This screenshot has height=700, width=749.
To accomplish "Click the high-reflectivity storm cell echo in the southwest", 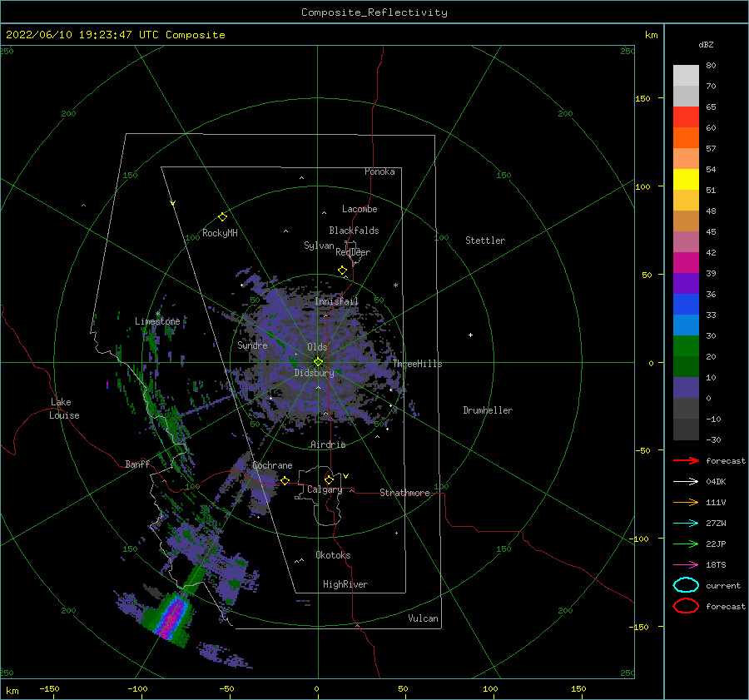I will point(172,617).
